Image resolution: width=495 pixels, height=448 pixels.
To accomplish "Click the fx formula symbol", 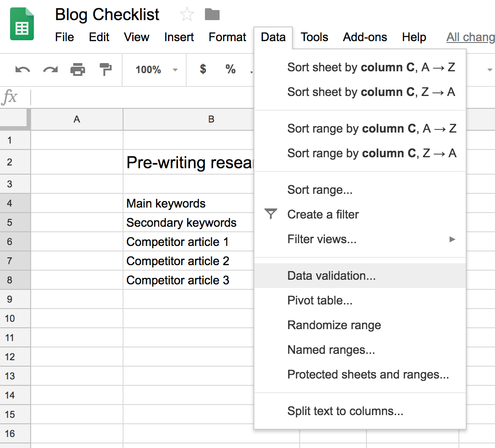I will click(x=10, y=96).
